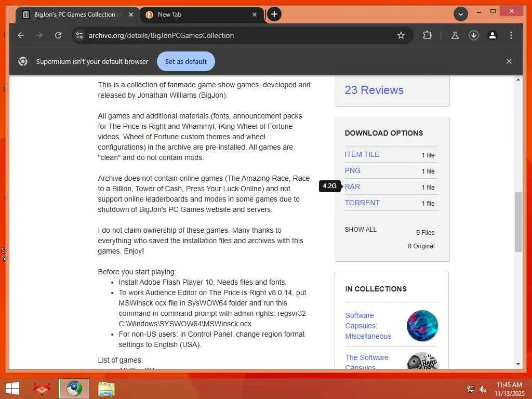Screen dimensions: 532x399
Task: Click the '1 file' count beside RAR
Action: pos(428,187)
